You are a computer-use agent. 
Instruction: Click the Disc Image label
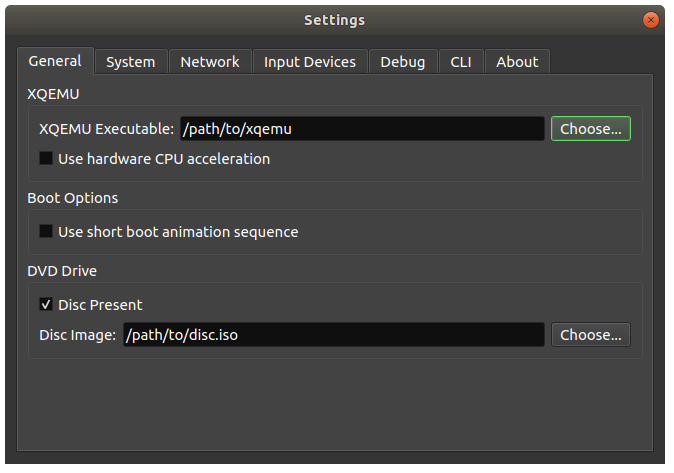77,335
